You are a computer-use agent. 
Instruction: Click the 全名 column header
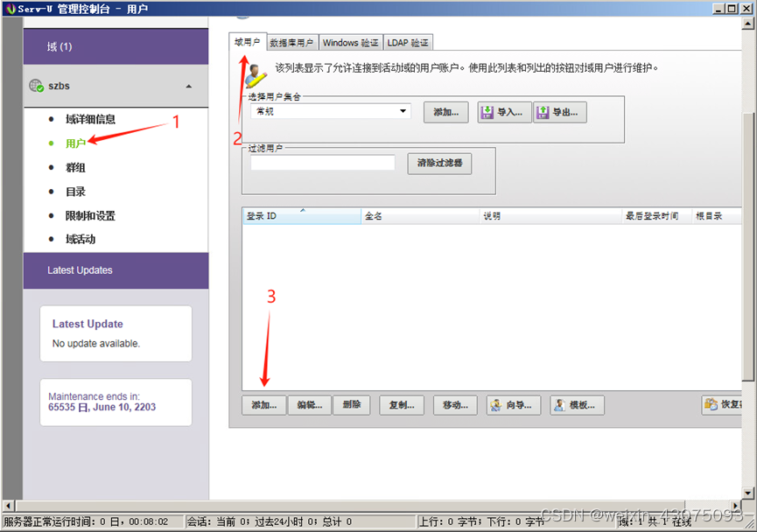point(420,216)
